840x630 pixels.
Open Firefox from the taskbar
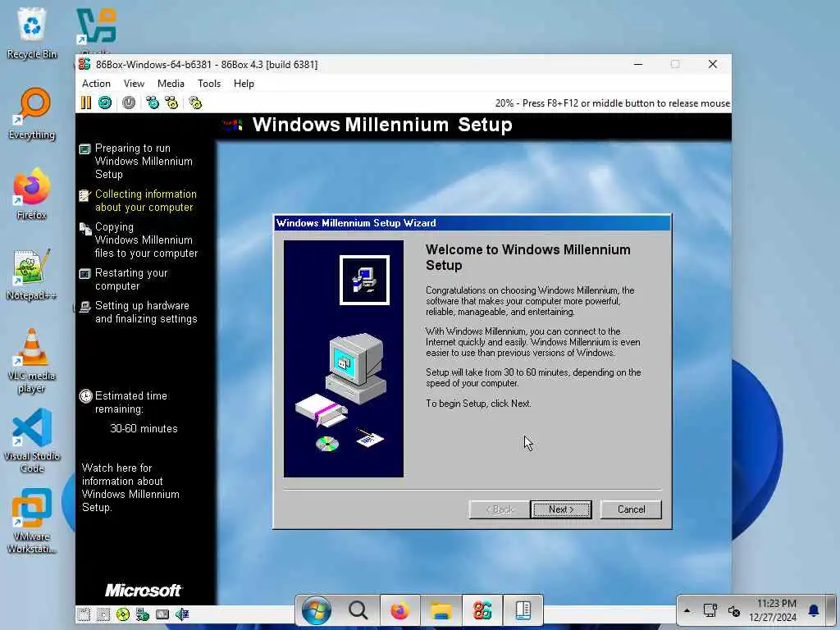399,610
